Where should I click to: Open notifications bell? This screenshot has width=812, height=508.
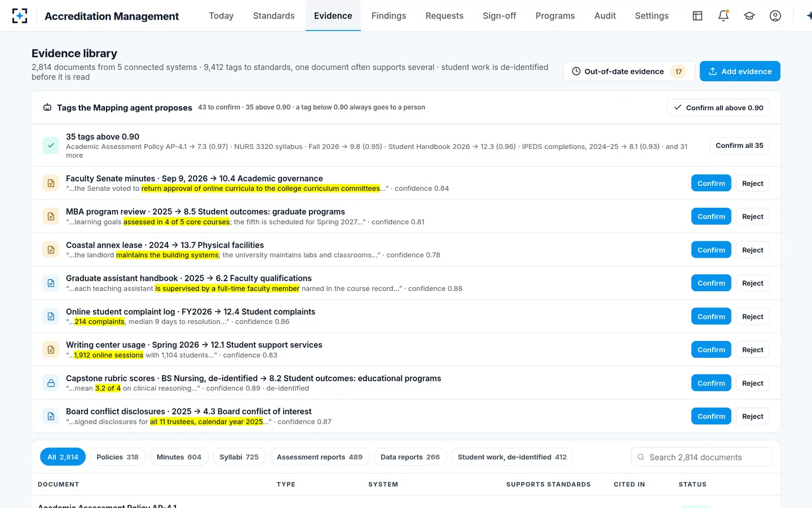(723, 16)
